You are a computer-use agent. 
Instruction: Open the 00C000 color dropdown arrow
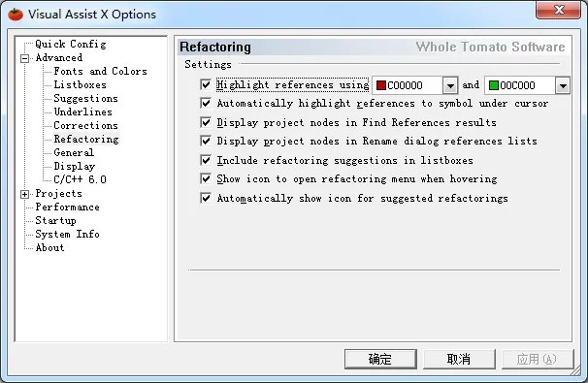[x=563, y=85]
